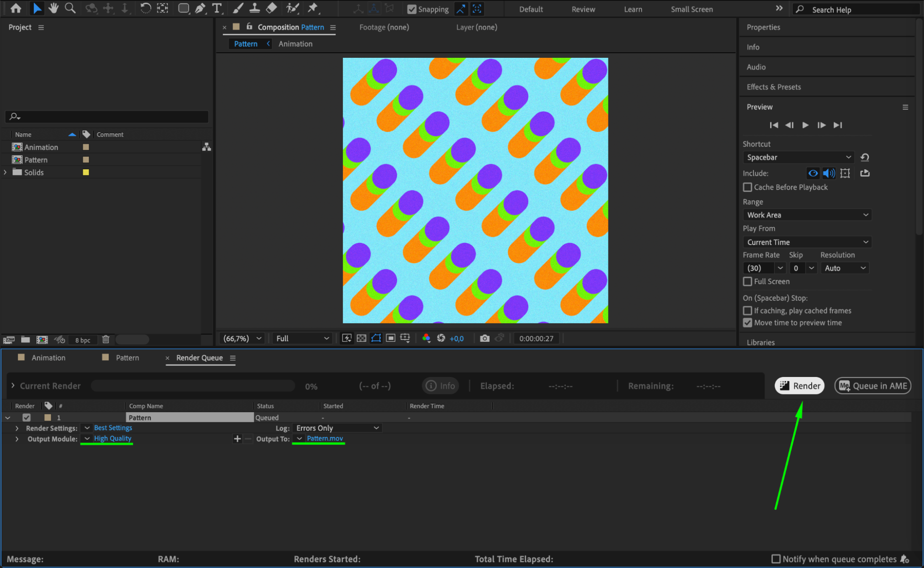Click the project trash delete icon
The width and height of the screenshot is (924, 568).
tap(106, 340)
